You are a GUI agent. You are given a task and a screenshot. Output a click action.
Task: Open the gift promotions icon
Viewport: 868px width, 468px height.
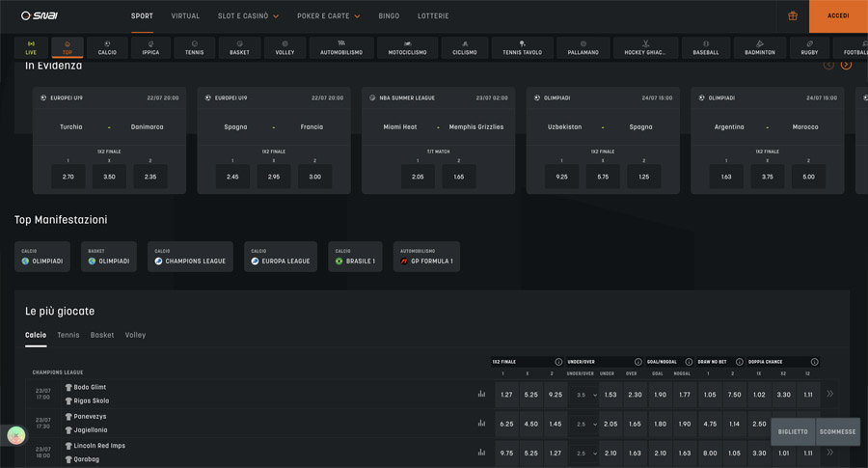click(x=793, y=16)
